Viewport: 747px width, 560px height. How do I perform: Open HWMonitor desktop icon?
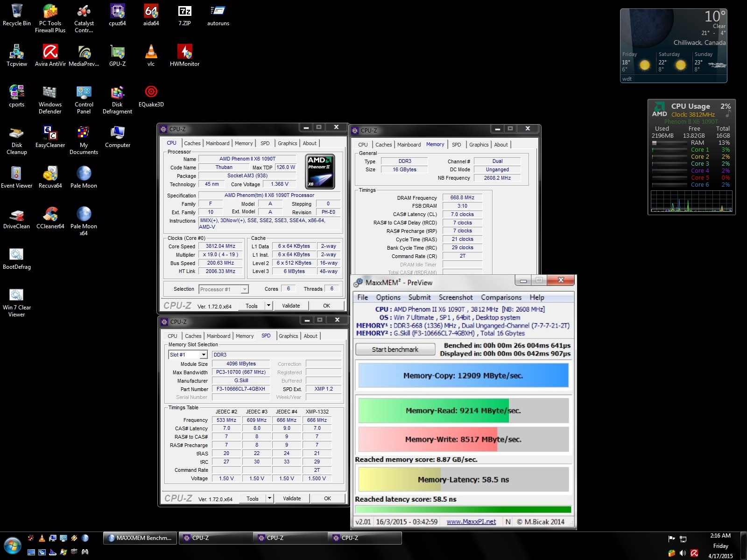click(x=184, y=56)
